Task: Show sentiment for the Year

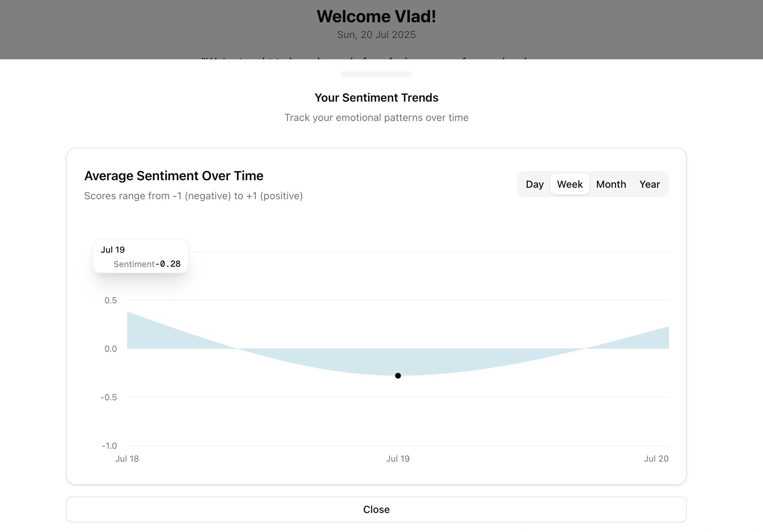Action: (649, 184)
